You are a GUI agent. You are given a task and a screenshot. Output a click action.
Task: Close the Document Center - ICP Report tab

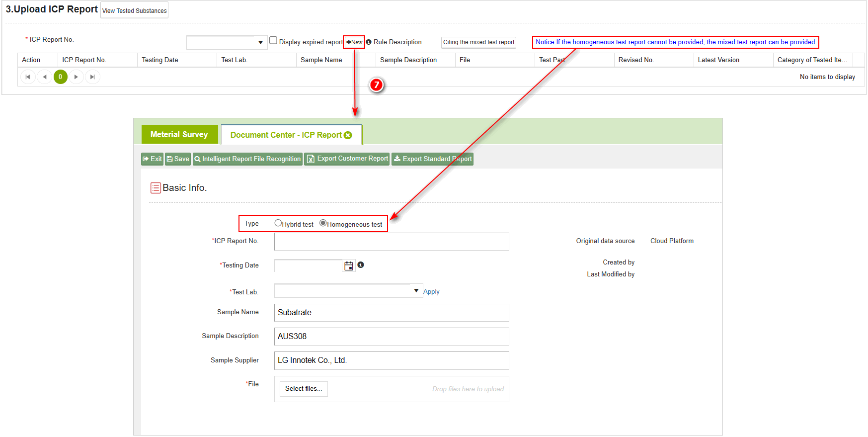pos(348,135)
